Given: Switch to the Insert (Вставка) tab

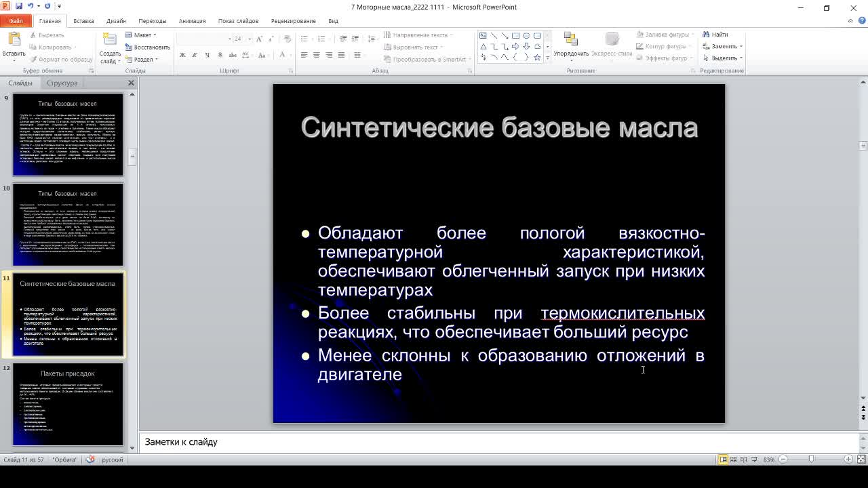Looking at the screenshot, I should pyautogui.click(x=83, y=21).
